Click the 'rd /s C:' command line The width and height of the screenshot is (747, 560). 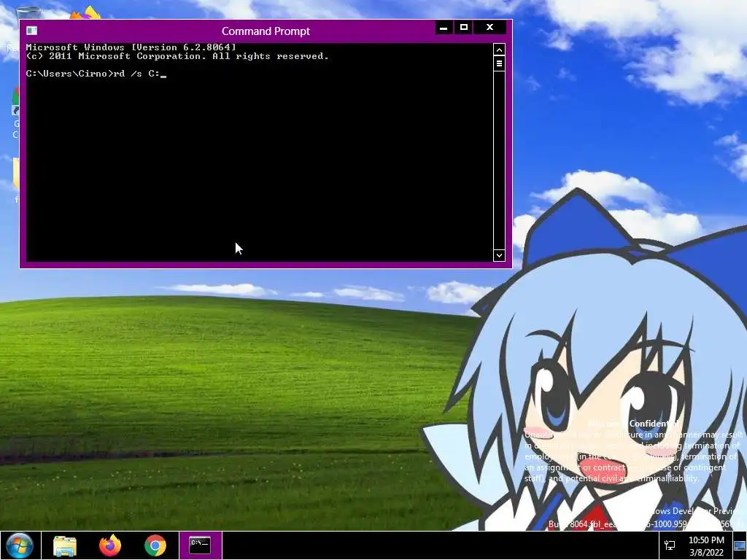(x=96, y=74)
